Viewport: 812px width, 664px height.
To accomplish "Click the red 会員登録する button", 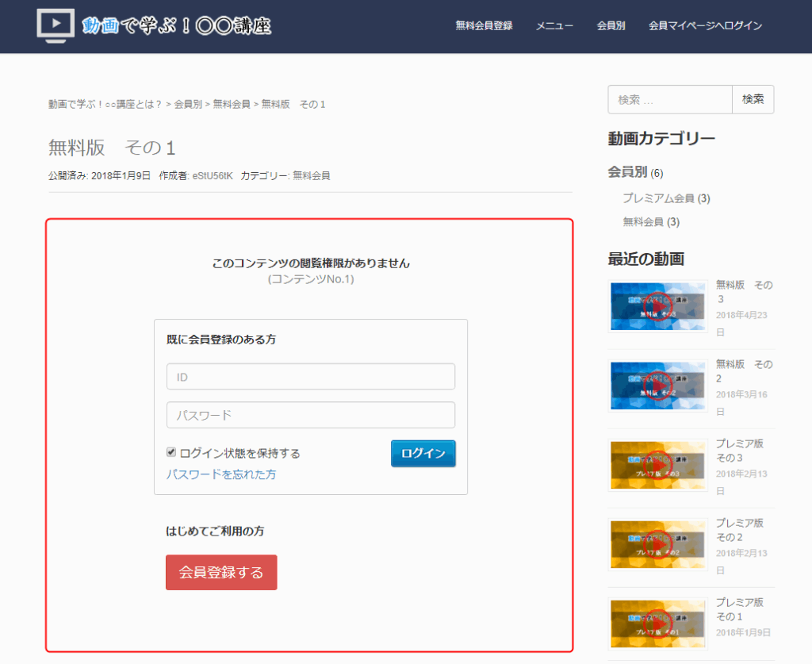I will click(x=221, y=572).
